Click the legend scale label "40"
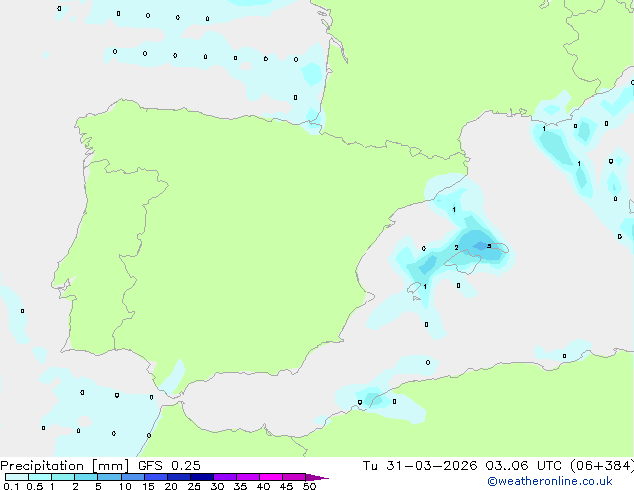Screen dimensions: 634x490 tap(263, 486)
